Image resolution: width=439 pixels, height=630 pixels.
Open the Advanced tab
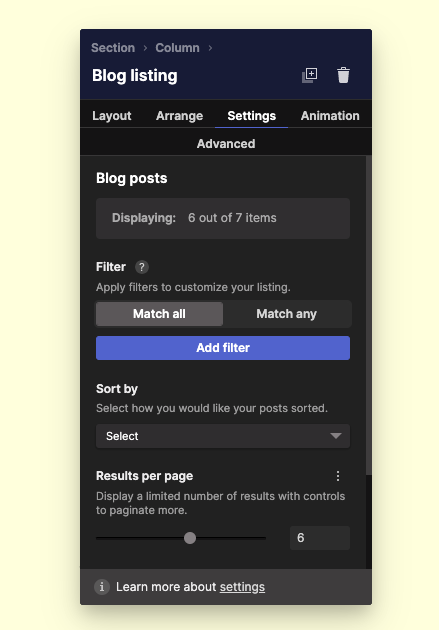226,144
